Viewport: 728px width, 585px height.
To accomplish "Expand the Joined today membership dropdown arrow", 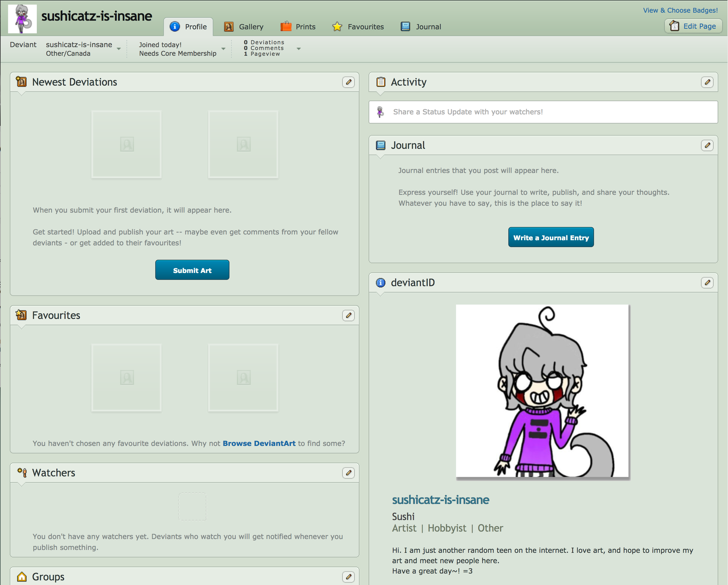I will [223, 49].
